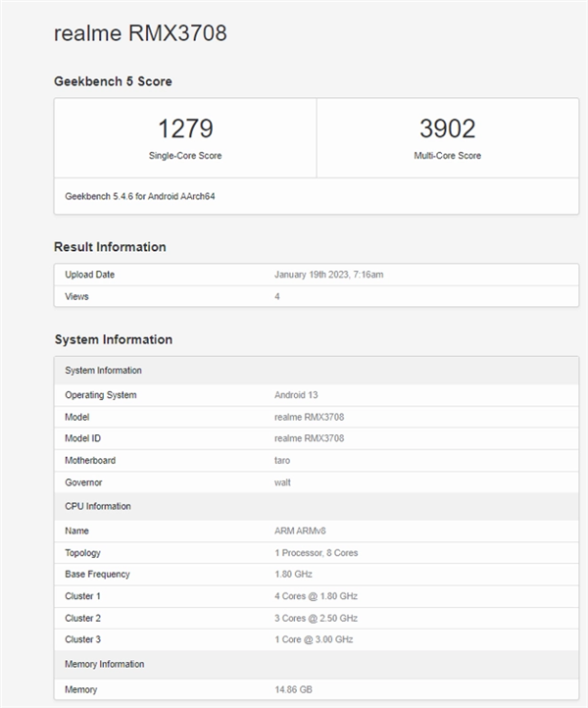Viewport: 588px width, 708px height.
Task: Click the Motherboard value taro
Action: [283, 460]
